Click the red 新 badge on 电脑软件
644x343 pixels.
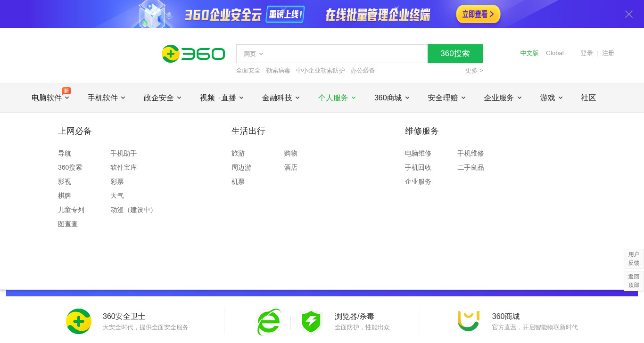pos(66,90)
